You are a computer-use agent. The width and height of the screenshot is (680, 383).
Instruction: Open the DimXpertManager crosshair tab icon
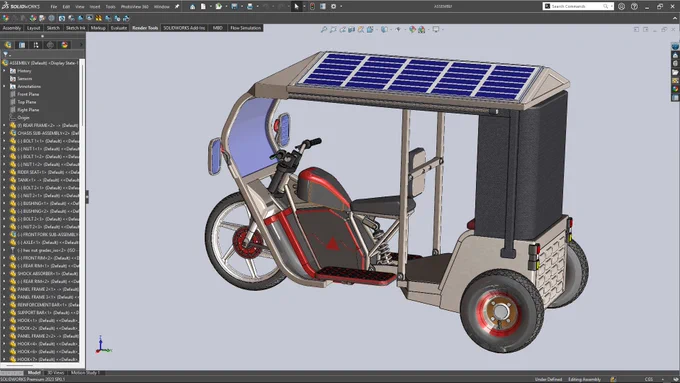pyautogui.click(x=50, y=45)
